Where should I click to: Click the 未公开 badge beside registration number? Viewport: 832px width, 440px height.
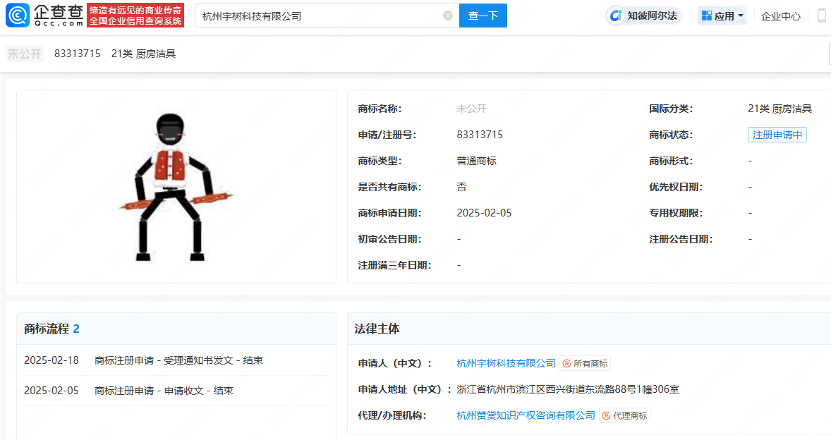click(x=25, y=54)
